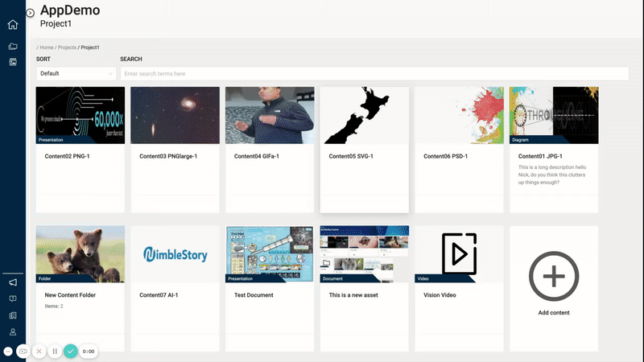
Task: Click the Home breadcrumb link
Action: (47, 47)
